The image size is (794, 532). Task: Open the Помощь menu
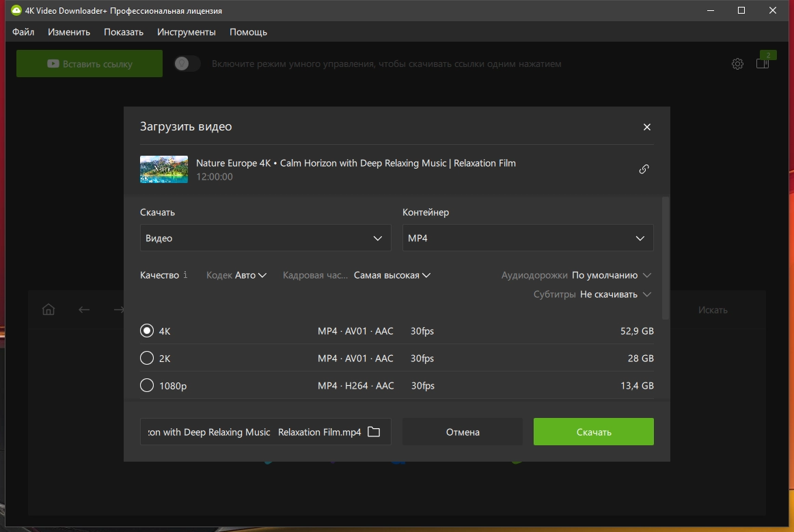coord(248,32)
